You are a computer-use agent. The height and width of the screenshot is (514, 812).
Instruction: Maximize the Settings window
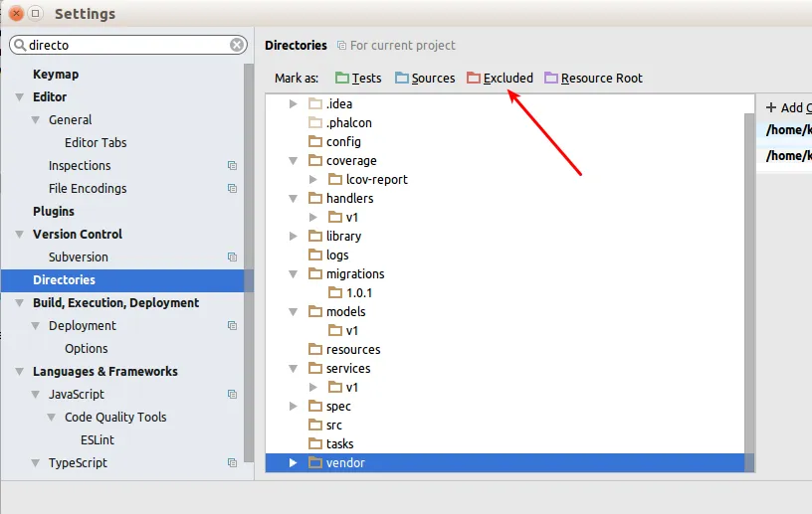(35, 14)
